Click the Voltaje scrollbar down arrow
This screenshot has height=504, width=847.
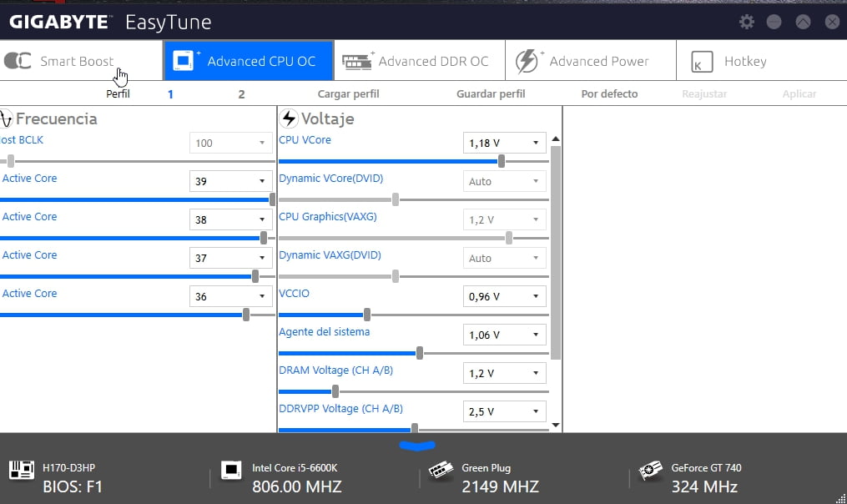(x=555, y=425)
